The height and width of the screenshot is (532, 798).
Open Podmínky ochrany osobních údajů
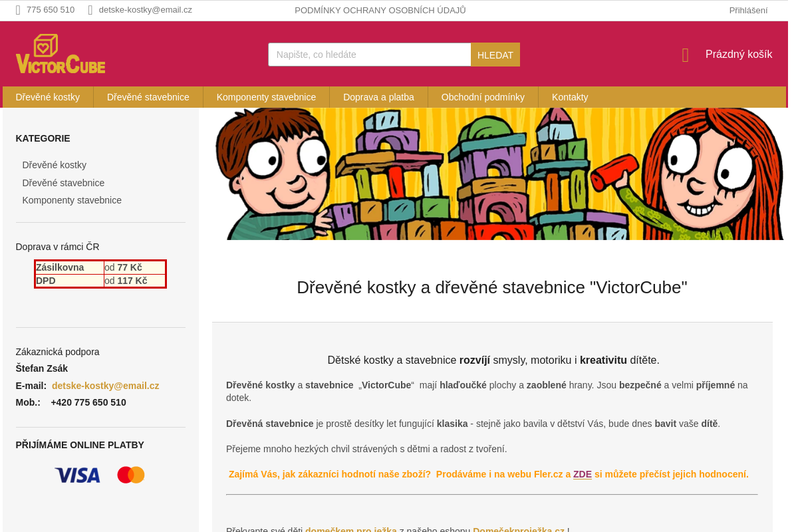pyautogui.click(x=380, y=10)
